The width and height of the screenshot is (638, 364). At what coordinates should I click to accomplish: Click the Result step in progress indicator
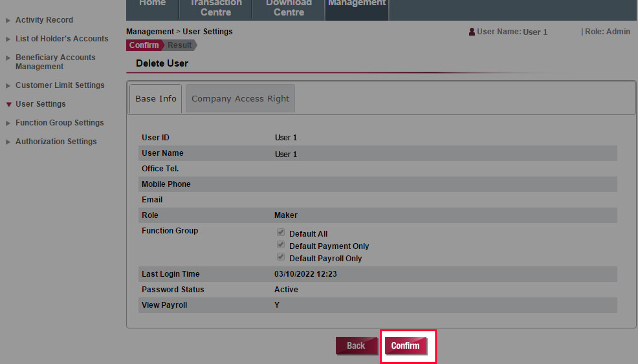point(180,45)
